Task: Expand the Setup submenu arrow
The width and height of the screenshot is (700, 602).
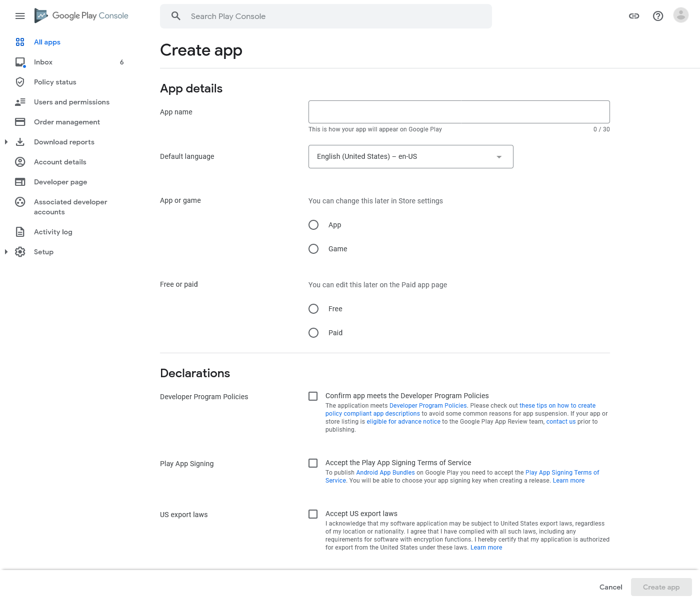Action: tap(6, 252)
